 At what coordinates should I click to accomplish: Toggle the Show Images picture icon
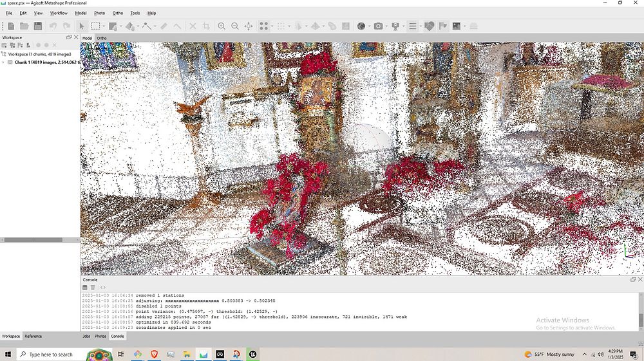coord(457,26)
